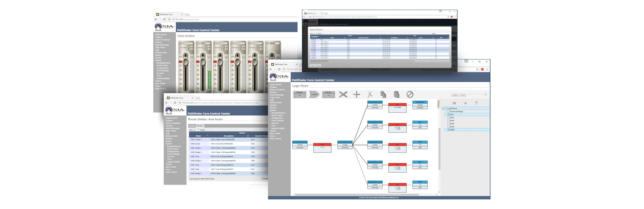The height and width of the screenshot is (209, 644).
Task: Reload the Router Details browser window
Action: (175, 103)
